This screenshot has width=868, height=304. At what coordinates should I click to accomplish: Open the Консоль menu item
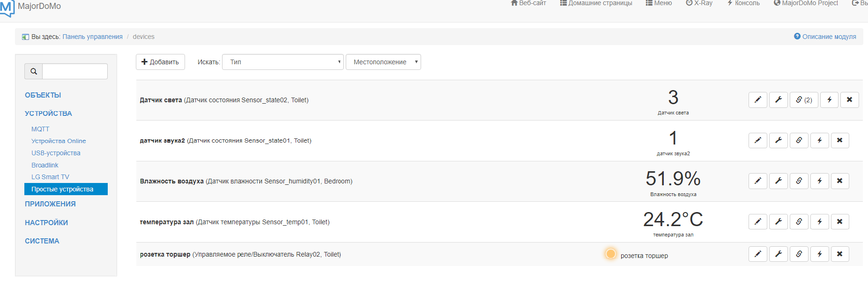[743, 3]
